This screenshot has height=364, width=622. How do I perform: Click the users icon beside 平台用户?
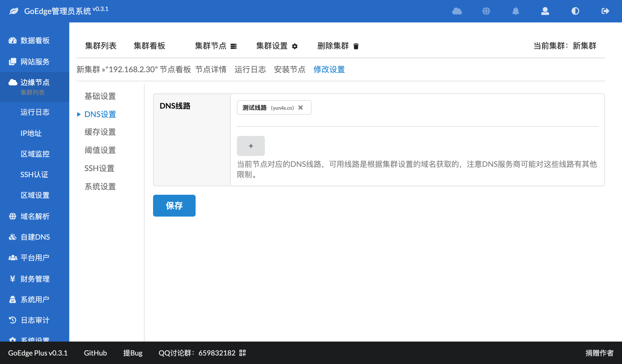[x=13, y=258]
